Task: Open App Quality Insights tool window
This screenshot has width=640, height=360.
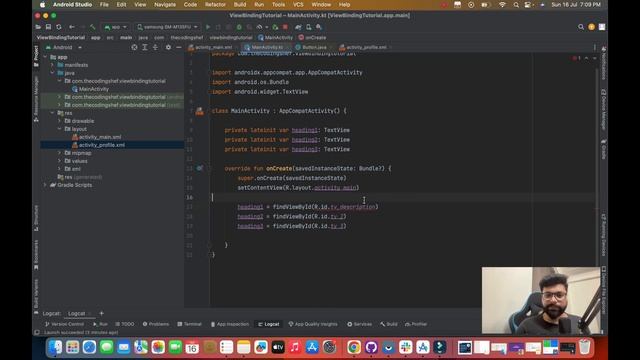Action: [x=313, y=324]
